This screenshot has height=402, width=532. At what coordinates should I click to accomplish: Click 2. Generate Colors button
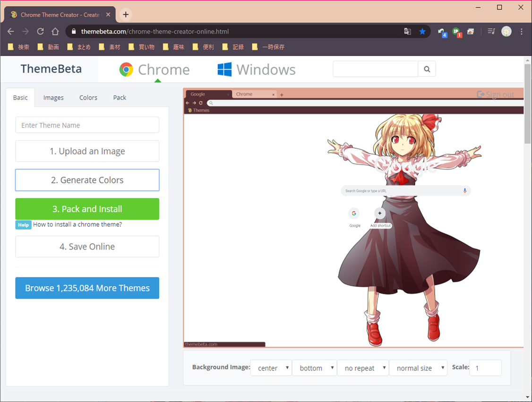[x=87, y=180]
